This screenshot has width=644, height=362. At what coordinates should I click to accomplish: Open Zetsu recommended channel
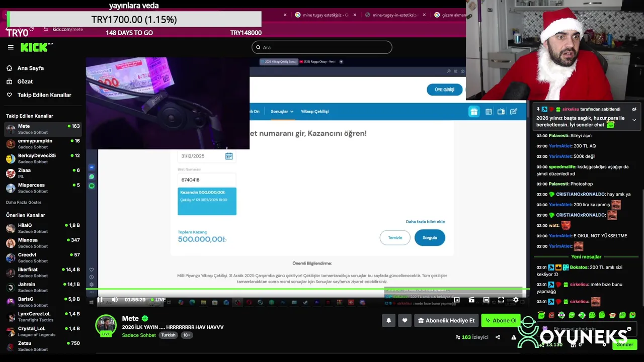click(x=43, y=346)
